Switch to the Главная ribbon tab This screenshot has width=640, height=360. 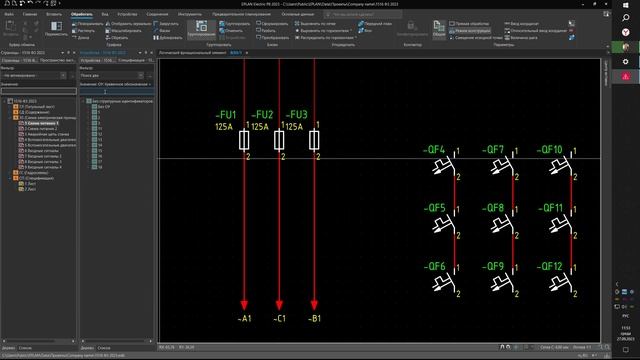point(30,14)
